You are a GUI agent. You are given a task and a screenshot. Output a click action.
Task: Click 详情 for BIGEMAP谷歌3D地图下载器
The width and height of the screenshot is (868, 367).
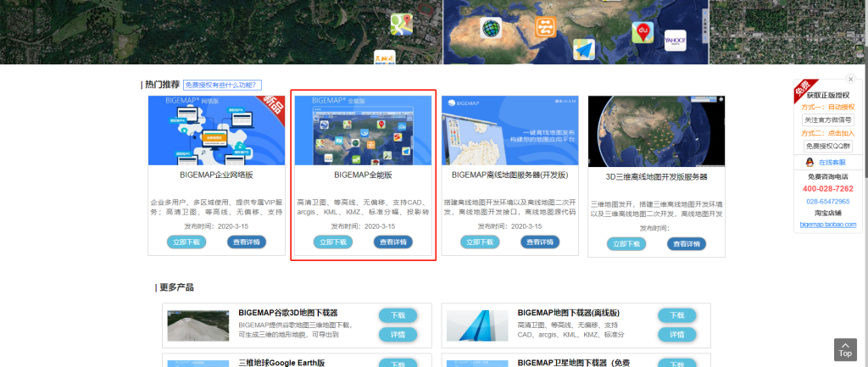(x=398, y=334)
